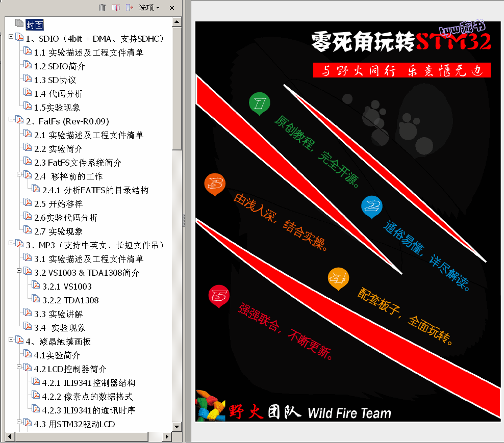Click bookmark icon of 1.2 SDIO简介
This screenshot has height=443, width=504.
(28, 65)
